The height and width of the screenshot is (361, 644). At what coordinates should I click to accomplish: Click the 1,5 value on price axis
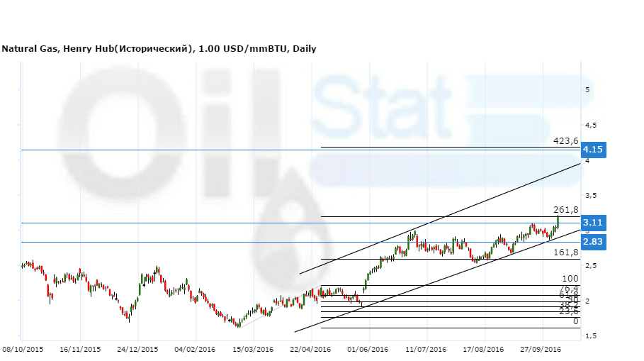coord(590,335)
